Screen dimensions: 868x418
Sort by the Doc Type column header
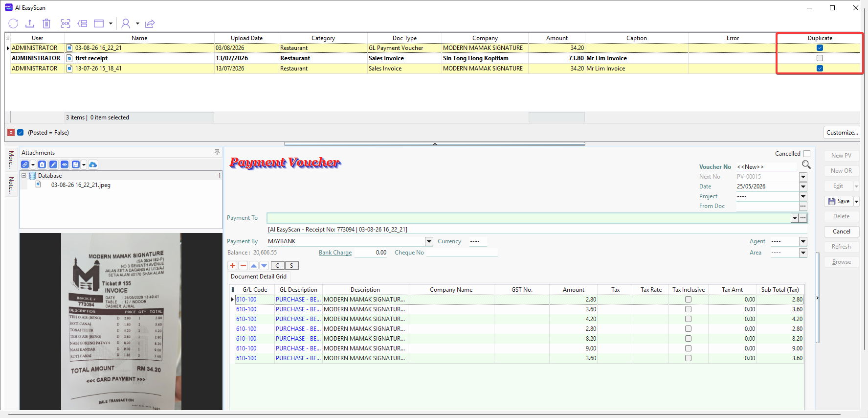point(404,38)
